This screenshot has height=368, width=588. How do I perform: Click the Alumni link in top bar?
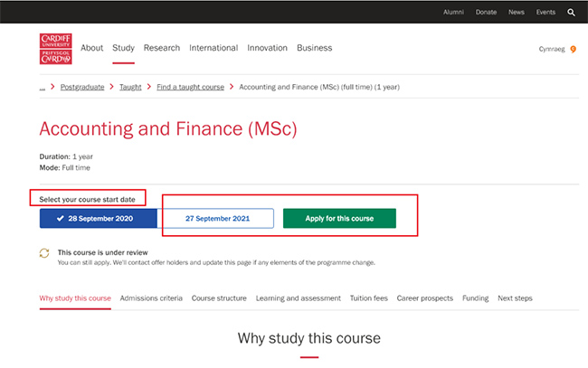[x=453, y=13]
